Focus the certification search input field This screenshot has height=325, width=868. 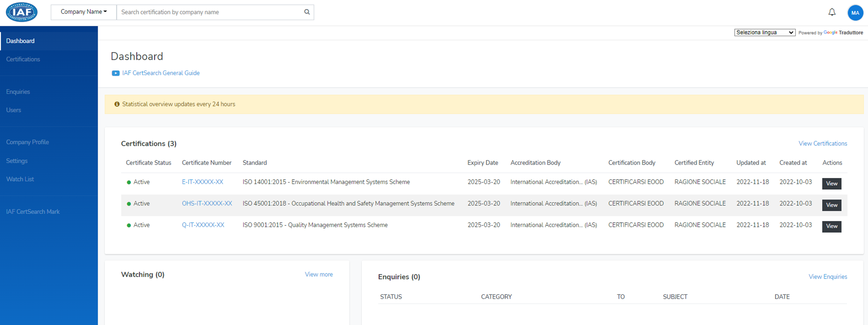[x=211, y=12]
